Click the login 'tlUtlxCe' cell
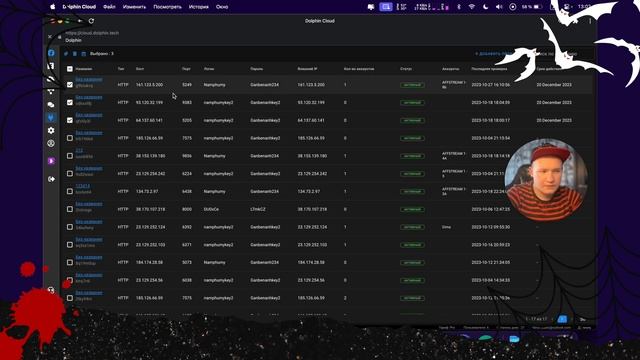The height and width of the screenshot is (360, 640). (x=211, y=209)
